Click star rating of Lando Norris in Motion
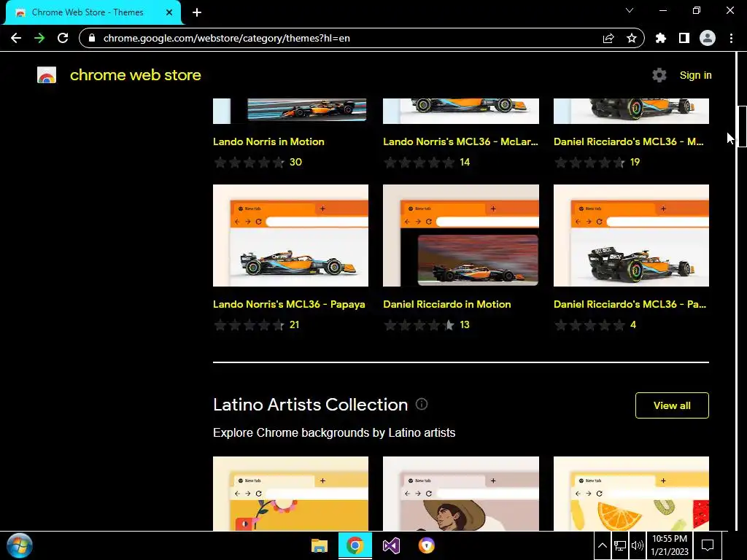Screen dimensions: 747x560 pos(249,163)
